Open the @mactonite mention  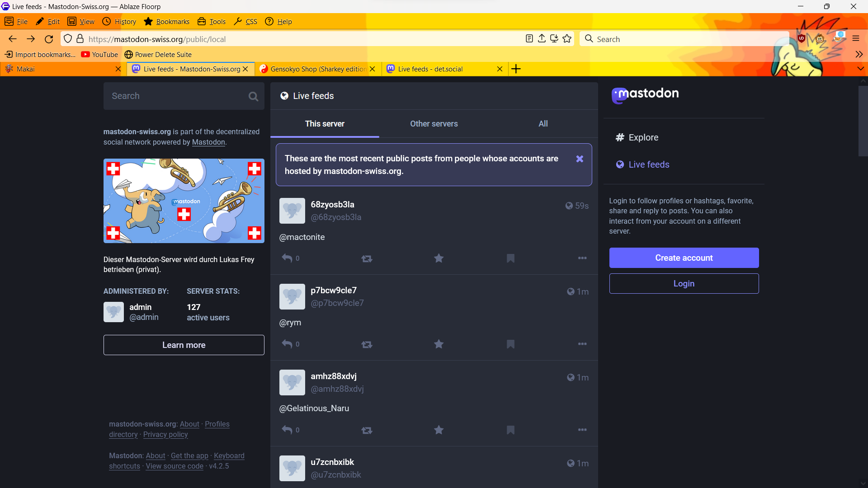(302, 237)
